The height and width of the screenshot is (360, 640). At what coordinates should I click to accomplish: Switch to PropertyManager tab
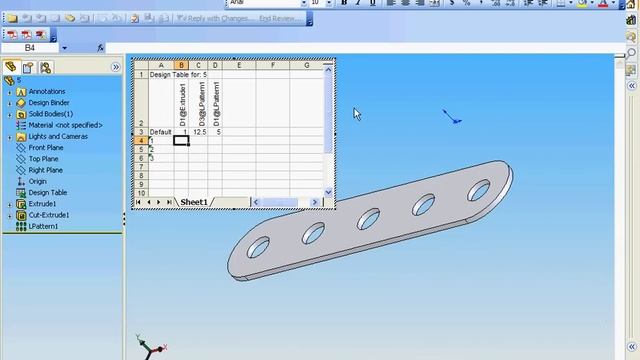tap(28, 67)
